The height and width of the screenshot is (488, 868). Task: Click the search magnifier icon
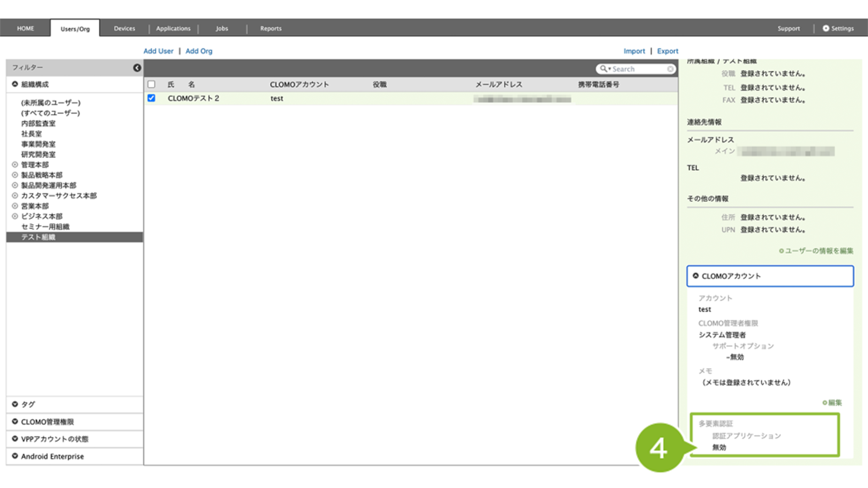pyautogui.click(x=604, y=69)
